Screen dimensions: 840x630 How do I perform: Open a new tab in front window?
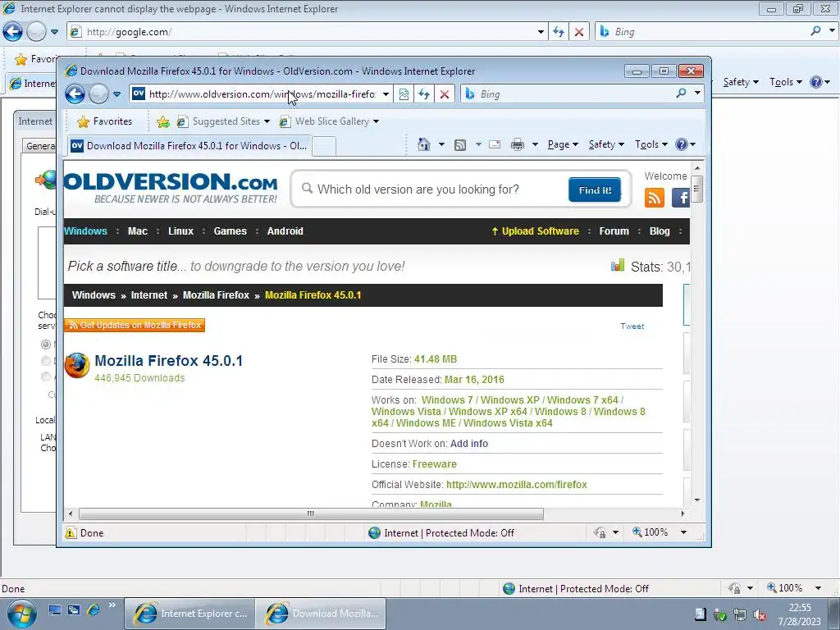pos(323,146)
